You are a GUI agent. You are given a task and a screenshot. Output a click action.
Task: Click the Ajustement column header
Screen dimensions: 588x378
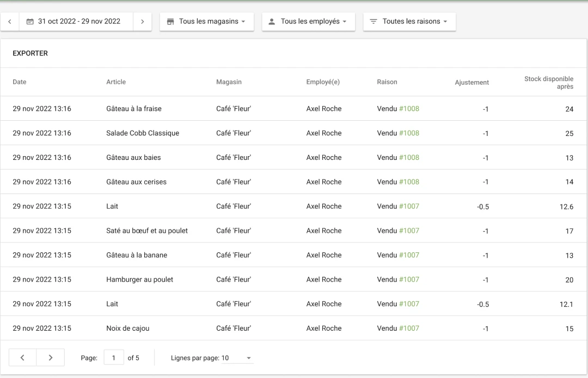[471, 83]
